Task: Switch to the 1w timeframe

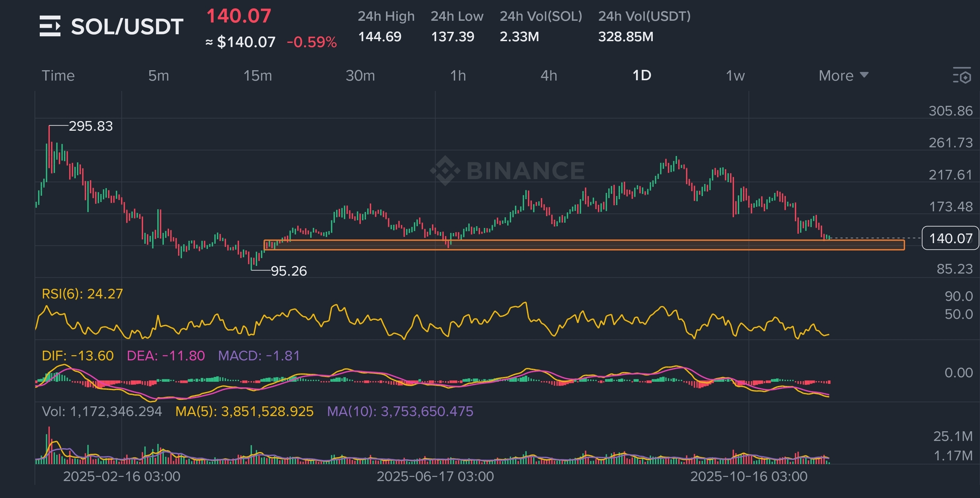Action: 735,75
